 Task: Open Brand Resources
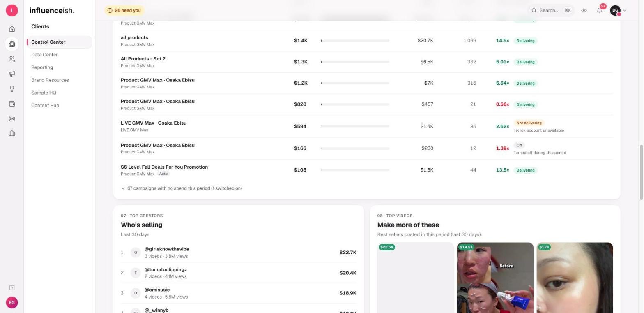(50, 80)
